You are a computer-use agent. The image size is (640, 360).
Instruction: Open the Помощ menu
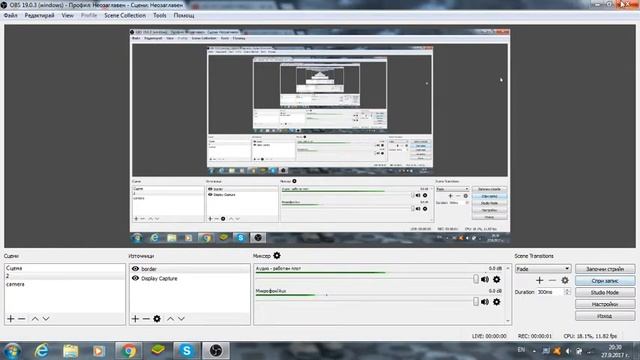pyautogui.click(x=184, y=16)
